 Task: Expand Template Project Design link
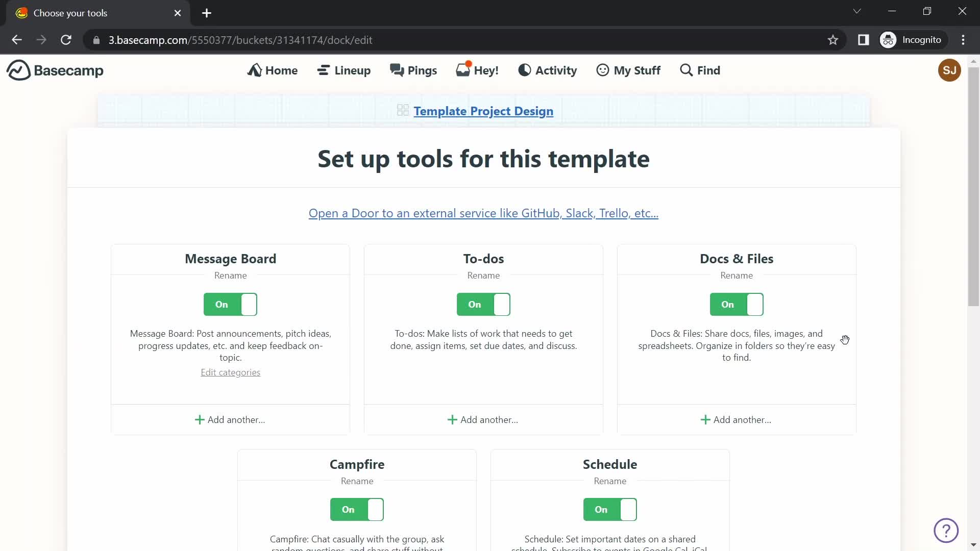(483, 111)
